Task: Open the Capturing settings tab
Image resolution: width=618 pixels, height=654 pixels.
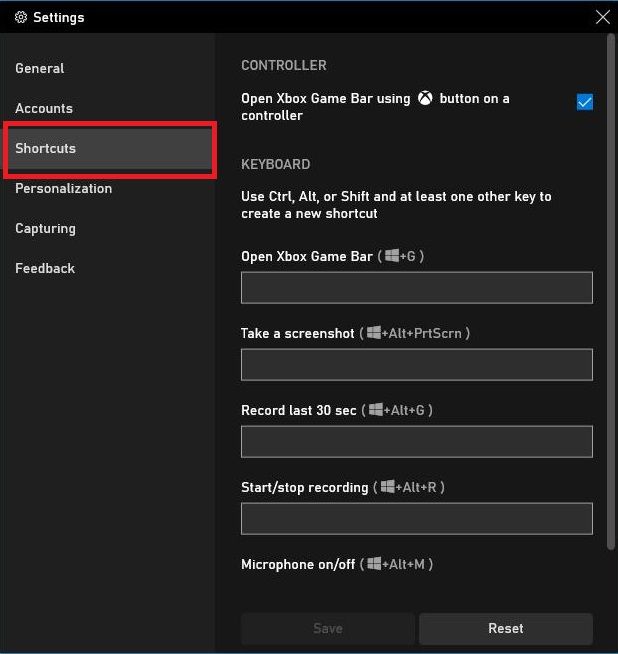Action: coord(45,228)
